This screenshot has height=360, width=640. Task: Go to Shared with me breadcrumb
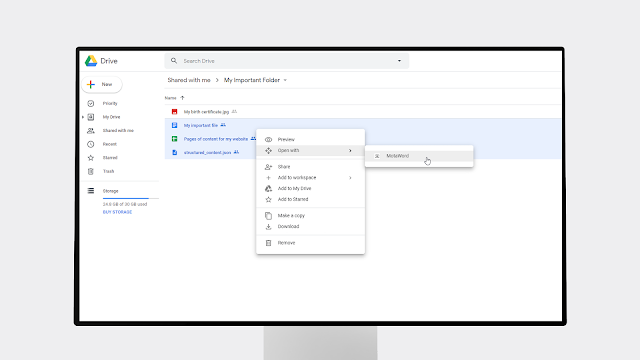click(x=189, y=80)
